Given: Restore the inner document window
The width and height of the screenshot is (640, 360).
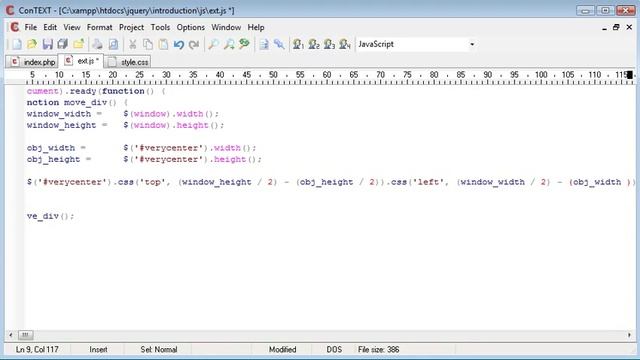Looking at the screenshot, I should click(616, 27).
